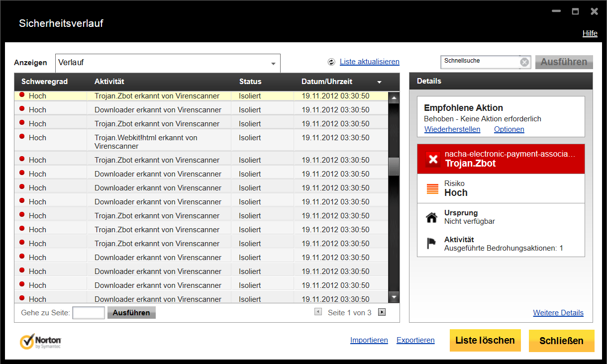Sort list by Status column header
This screenshot has height=364, width=607.
[250, 82]
